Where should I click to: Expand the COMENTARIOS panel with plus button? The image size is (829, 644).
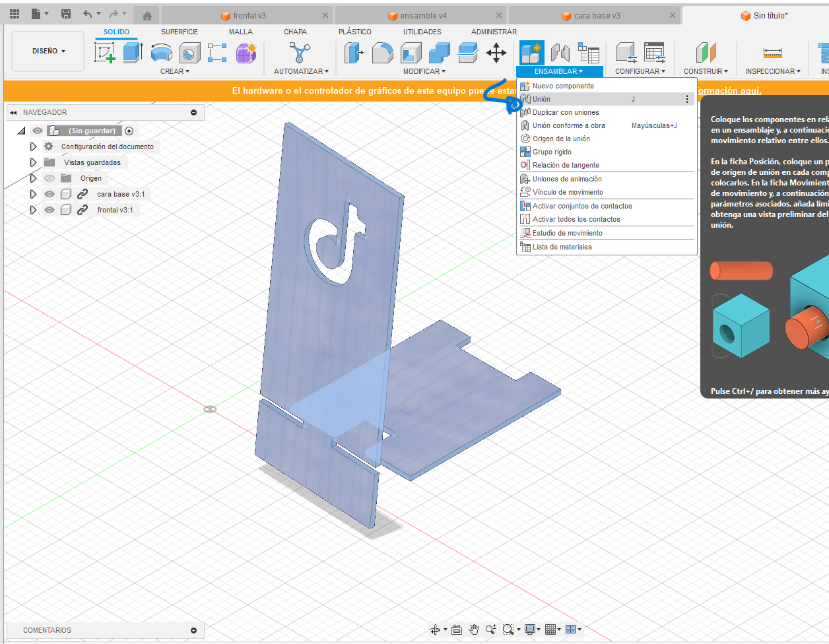pyautogui.click(x=193, y=630)
